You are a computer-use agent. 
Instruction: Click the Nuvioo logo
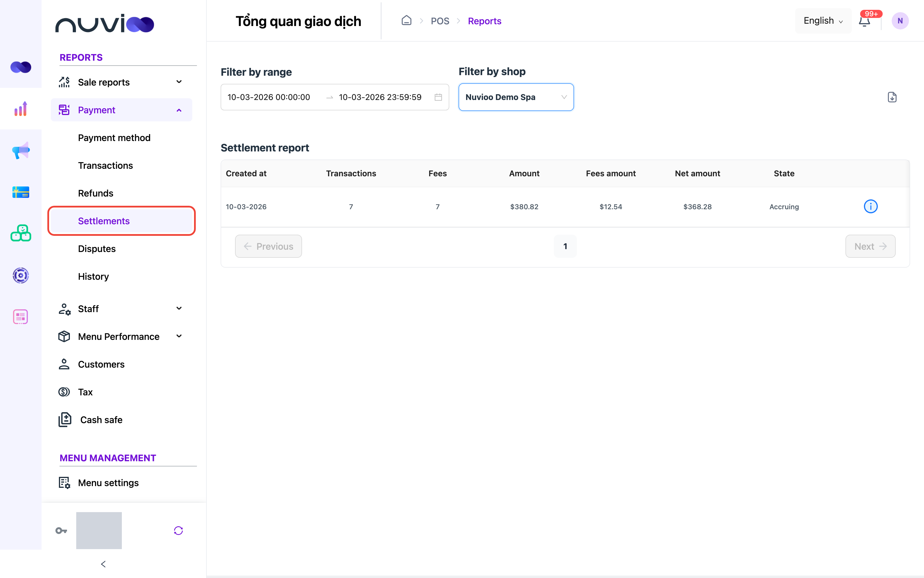pyautogui.click(x=105, y=23)
